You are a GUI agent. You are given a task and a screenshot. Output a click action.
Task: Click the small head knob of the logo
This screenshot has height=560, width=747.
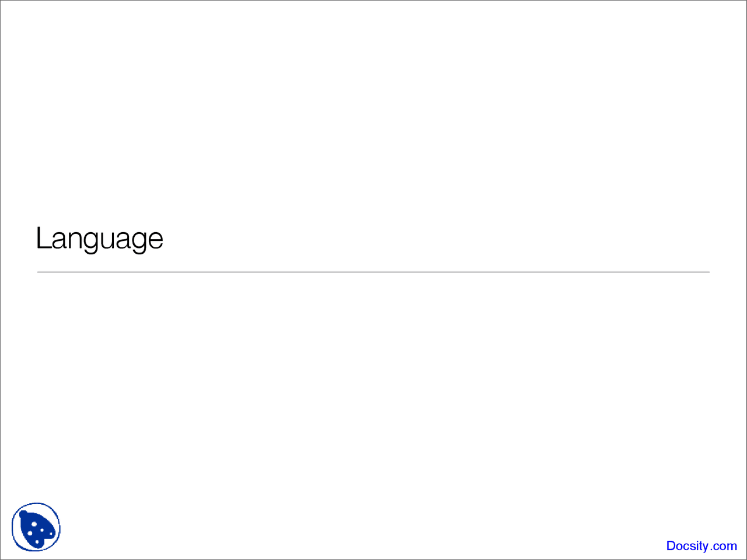[x=23, y=514]
